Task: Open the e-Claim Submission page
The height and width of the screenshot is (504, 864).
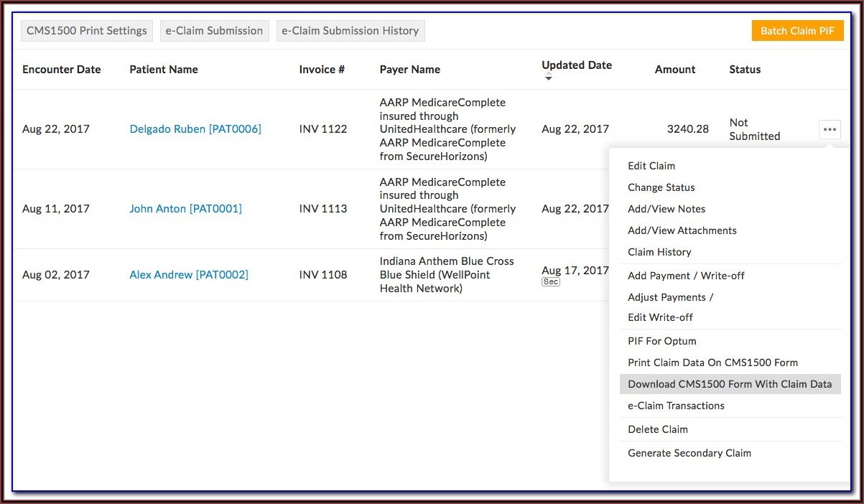Action: 214,31
